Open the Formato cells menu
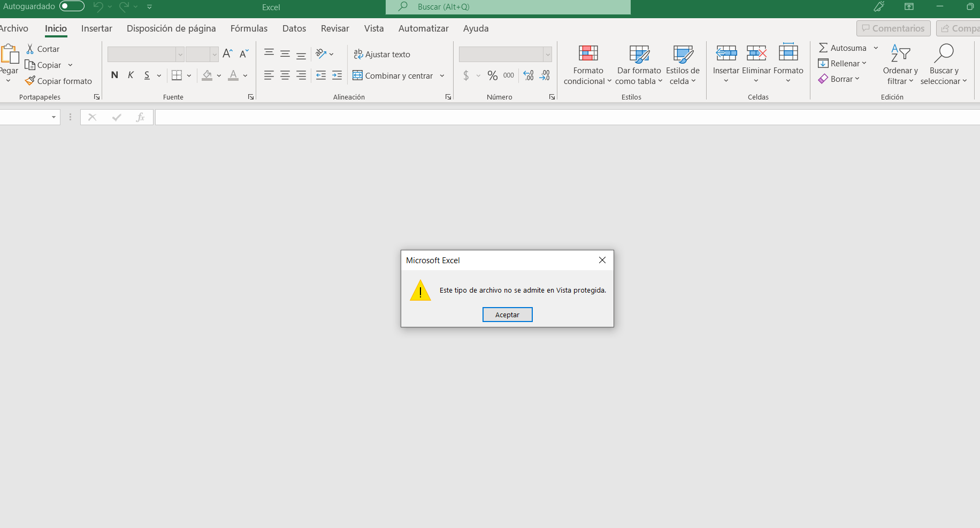This screenshot has height=528, width=980. pos(788,64)
